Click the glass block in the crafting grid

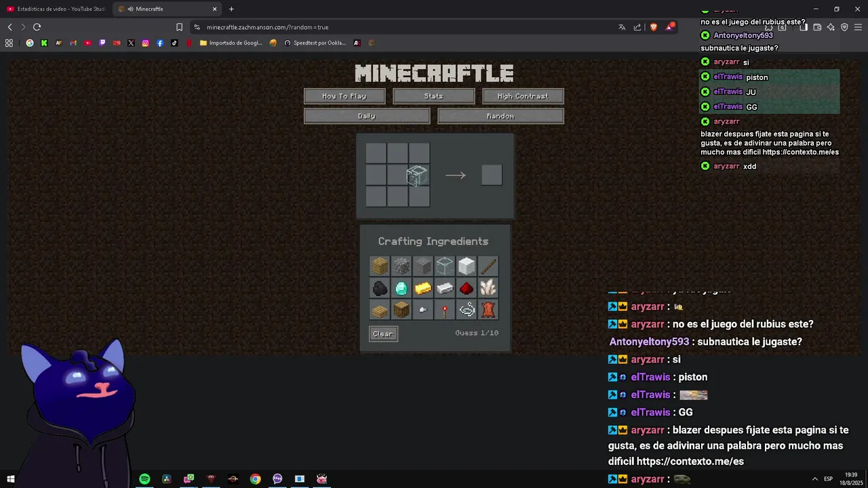(x=417, y=176)
